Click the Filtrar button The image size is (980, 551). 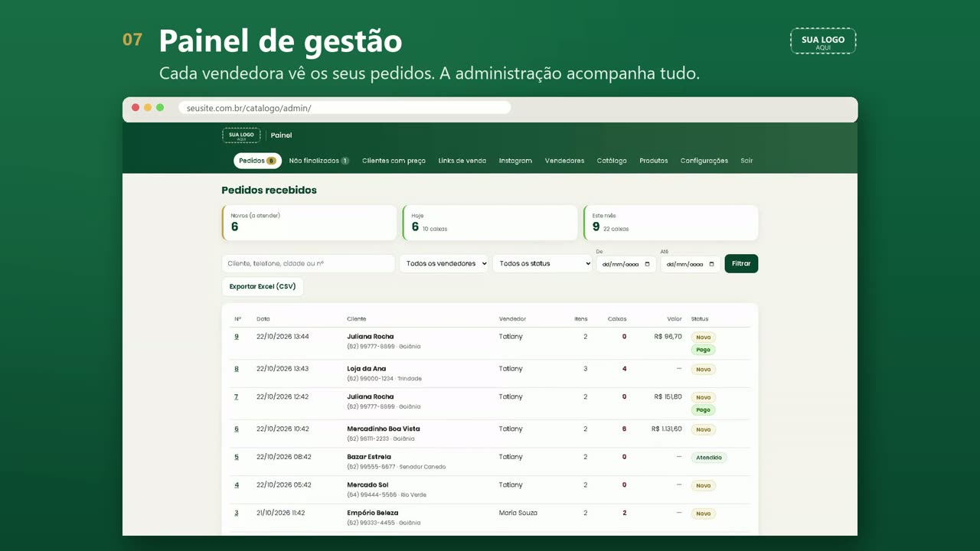[741, 263]
